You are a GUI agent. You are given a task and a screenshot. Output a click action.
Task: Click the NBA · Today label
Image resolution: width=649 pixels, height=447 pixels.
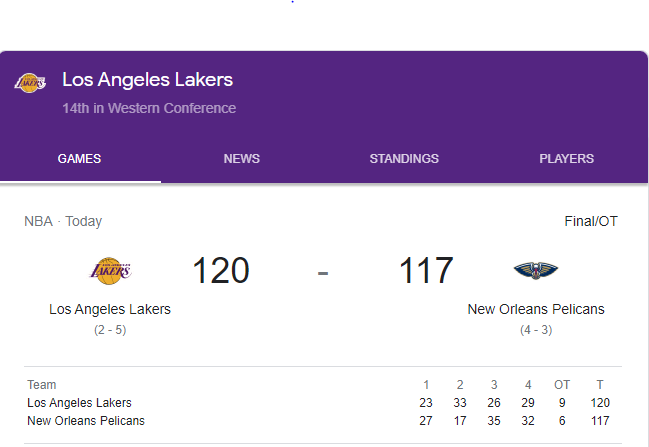point(63,221)
